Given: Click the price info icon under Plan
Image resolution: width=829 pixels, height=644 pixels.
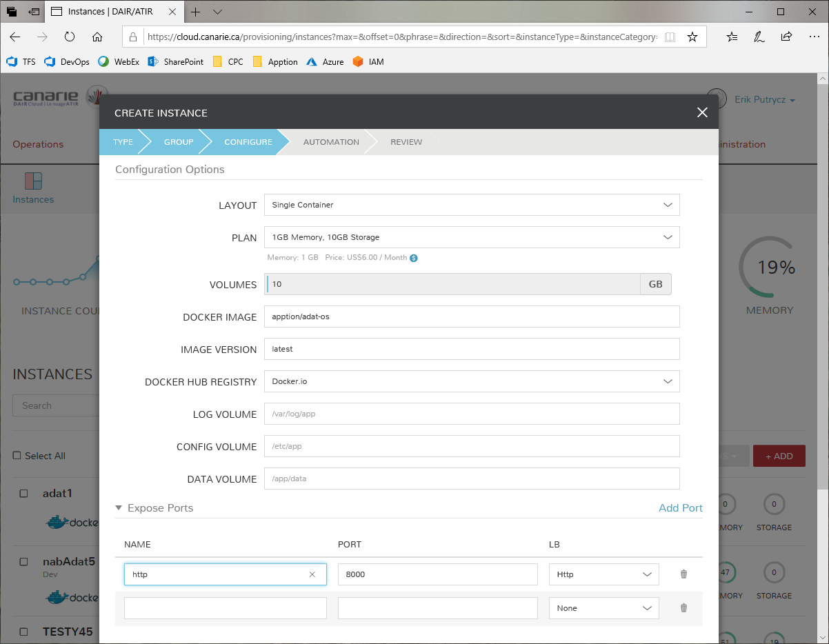Looking at the screenshot, I should (414, 258).
